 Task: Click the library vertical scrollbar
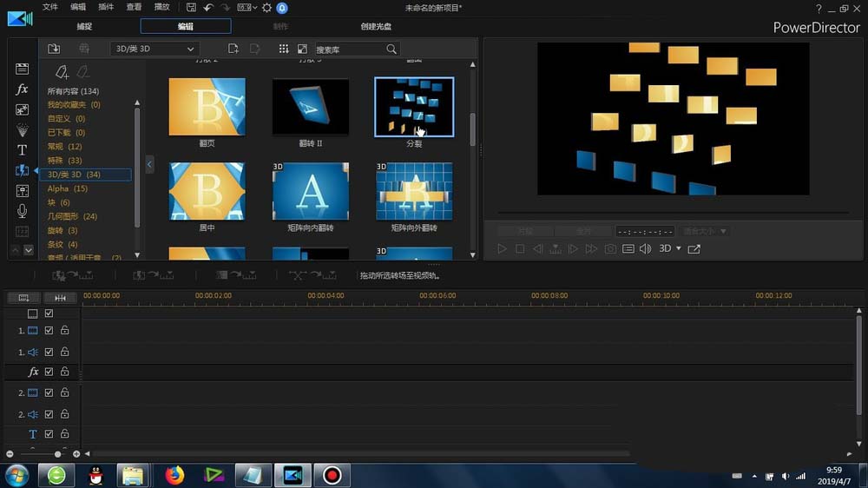tap(472, 129)
